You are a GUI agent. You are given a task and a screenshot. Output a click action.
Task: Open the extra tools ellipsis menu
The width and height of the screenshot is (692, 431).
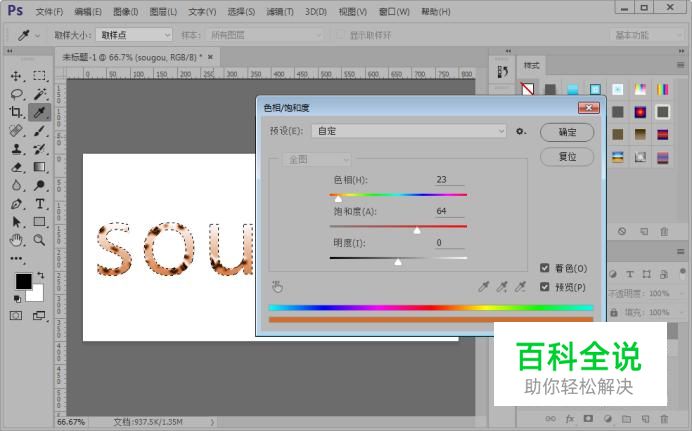(17, 259)
